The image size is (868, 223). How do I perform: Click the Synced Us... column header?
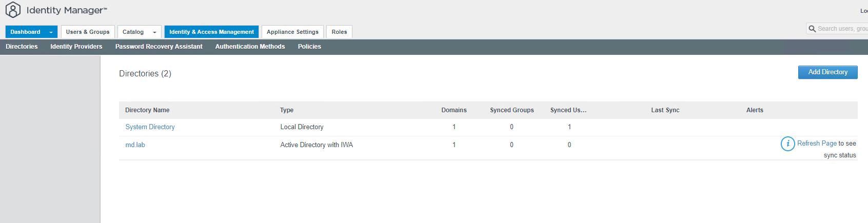[x=568, y=110]
